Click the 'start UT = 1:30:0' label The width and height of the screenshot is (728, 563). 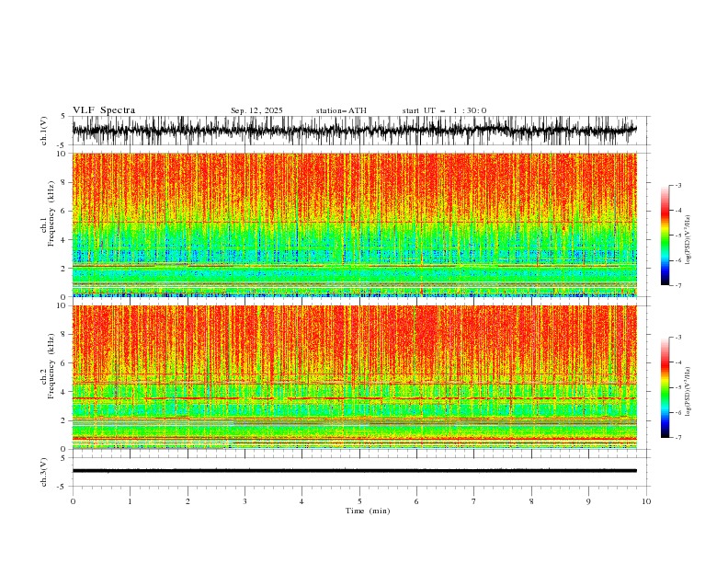point(444,110)
